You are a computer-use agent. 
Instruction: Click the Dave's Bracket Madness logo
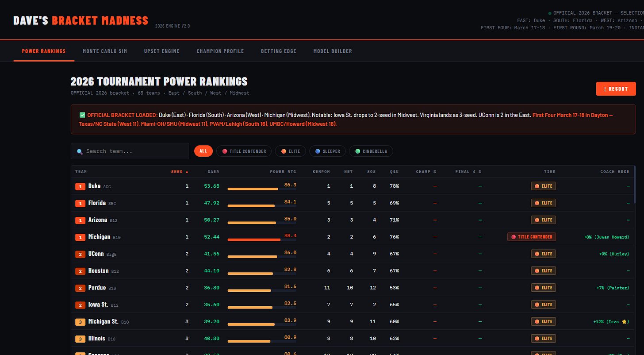(x=81, y=20)
